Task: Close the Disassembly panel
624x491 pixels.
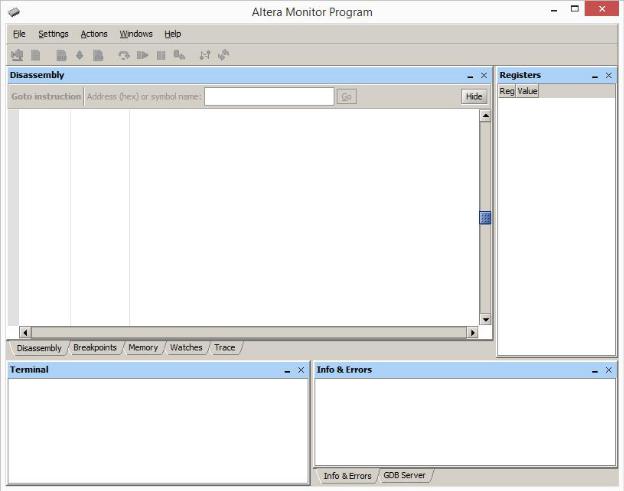Action: [x=484, y=75]
